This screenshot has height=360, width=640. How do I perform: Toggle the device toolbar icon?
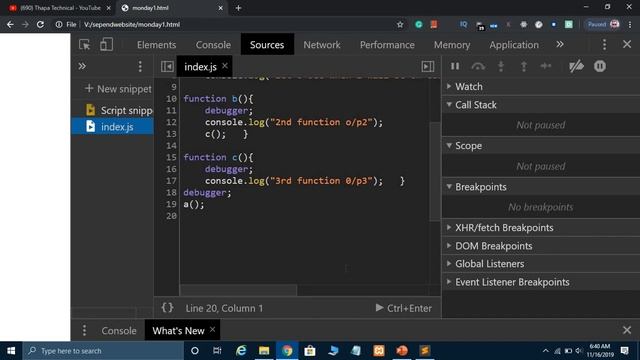pos(107,44)
